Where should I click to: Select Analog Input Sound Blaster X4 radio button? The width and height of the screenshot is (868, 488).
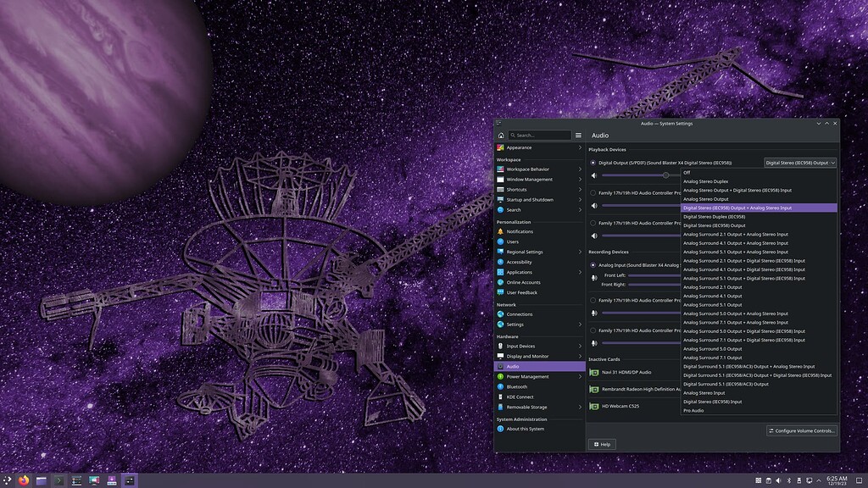593,264
